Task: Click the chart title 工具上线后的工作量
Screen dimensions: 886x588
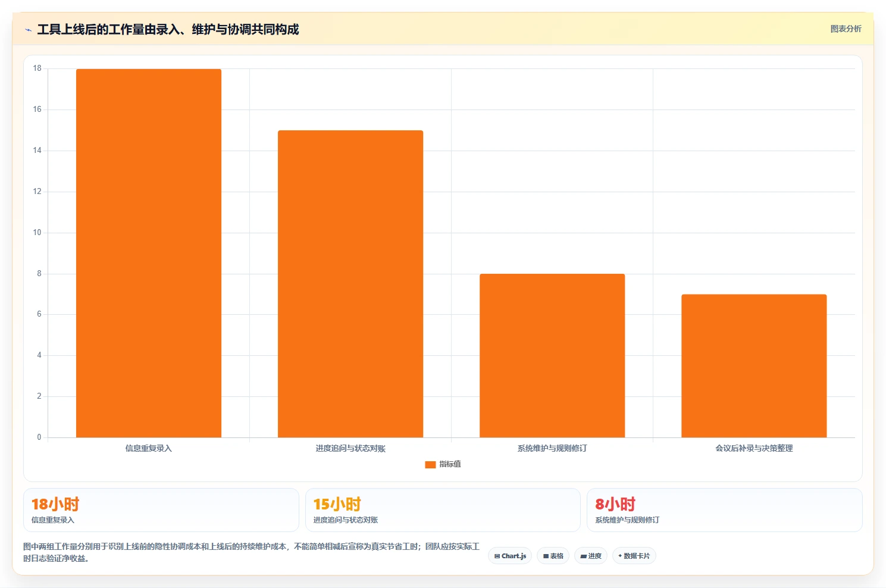Action: coord(168,29)
